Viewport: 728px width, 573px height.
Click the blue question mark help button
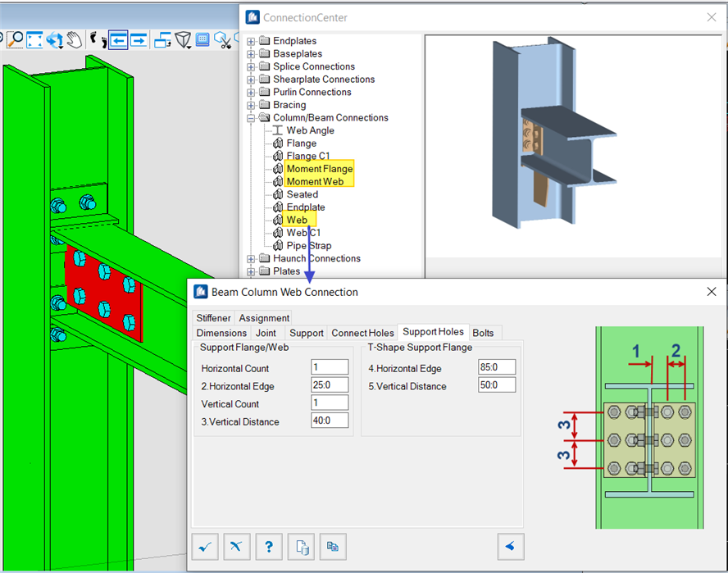[x=269, y=546]
